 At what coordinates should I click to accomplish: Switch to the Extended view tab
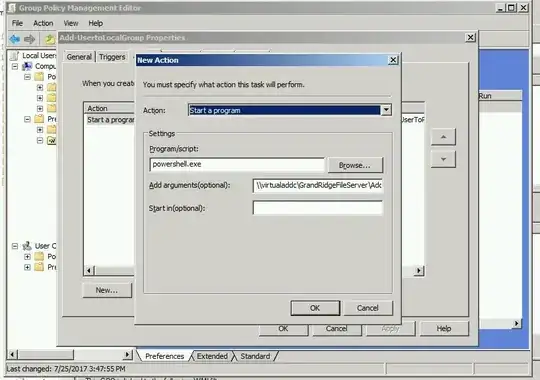pyautogui.click(x=212, y=356)
